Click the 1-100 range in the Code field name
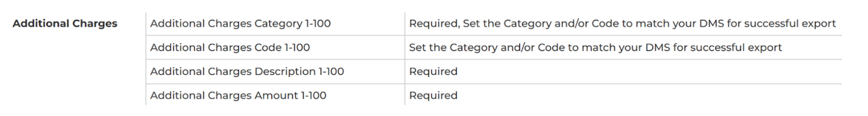This screenshot has height=116, width=868. tap(297, 47)
